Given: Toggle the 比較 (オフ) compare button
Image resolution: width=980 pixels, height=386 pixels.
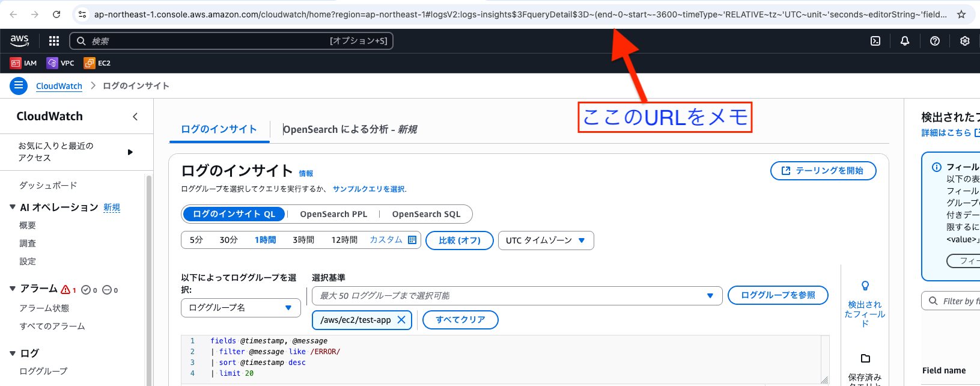Looking at the screenshot, I should (x=460, y=240).
